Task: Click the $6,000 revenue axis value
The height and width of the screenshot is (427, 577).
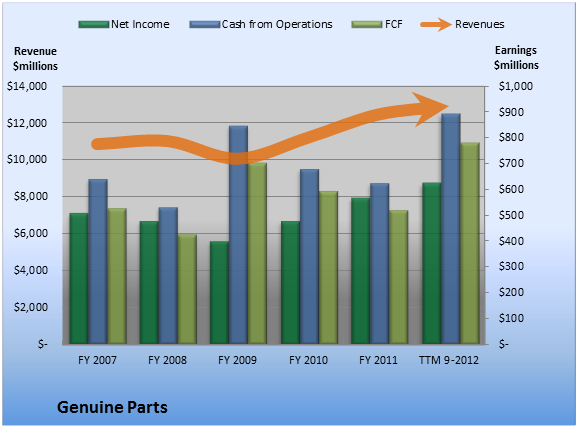Action: (x=31, y=233)
